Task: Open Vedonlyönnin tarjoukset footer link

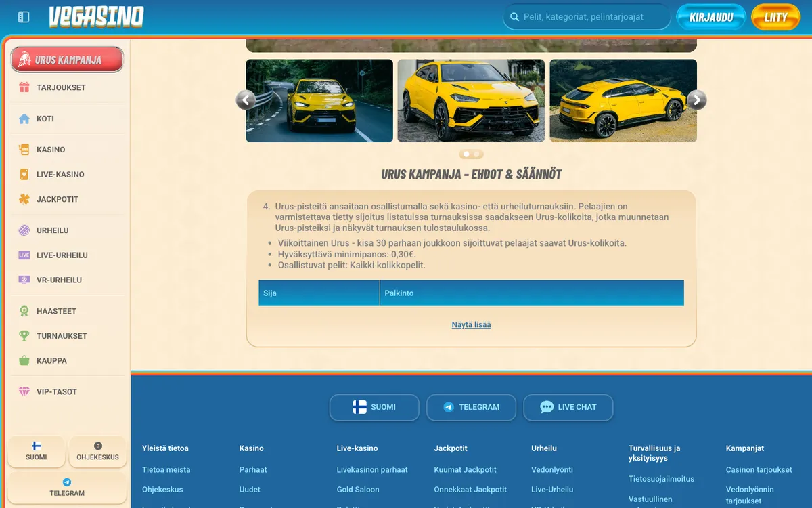Action: click(750, 495)
